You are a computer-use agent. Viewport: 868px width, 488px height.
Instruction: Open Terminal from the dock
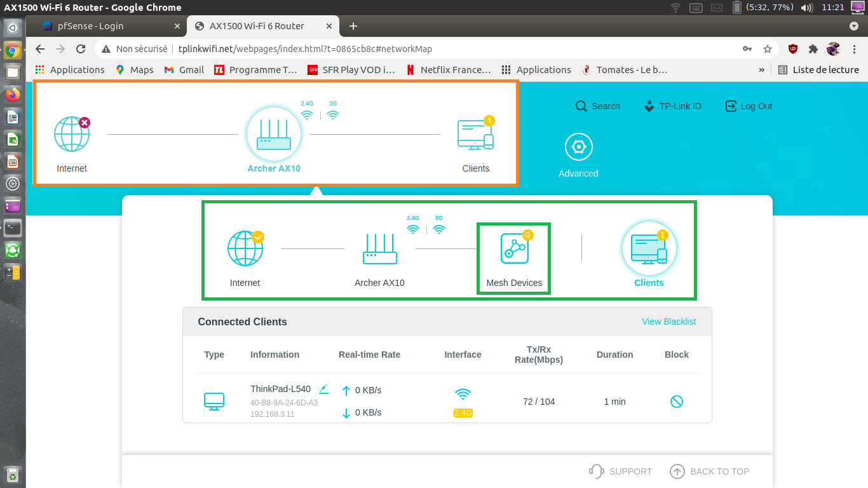click(13, 227)
